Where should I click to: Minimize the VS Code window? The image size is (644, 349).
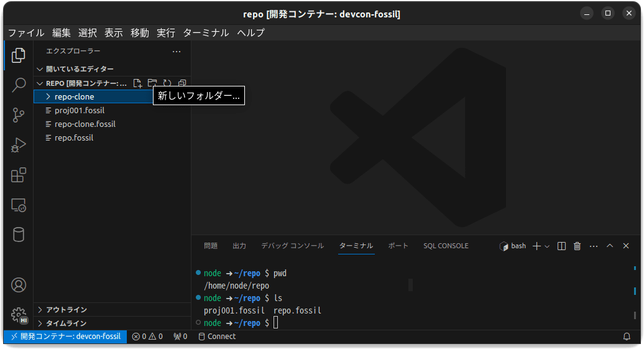coord(587,14)
